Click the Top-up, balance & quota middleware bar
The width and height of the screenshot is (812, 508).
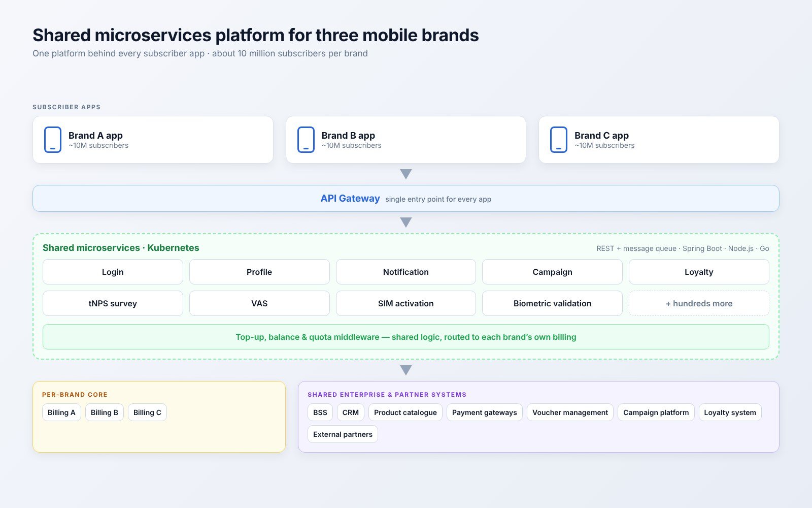(x=406, y=337)
